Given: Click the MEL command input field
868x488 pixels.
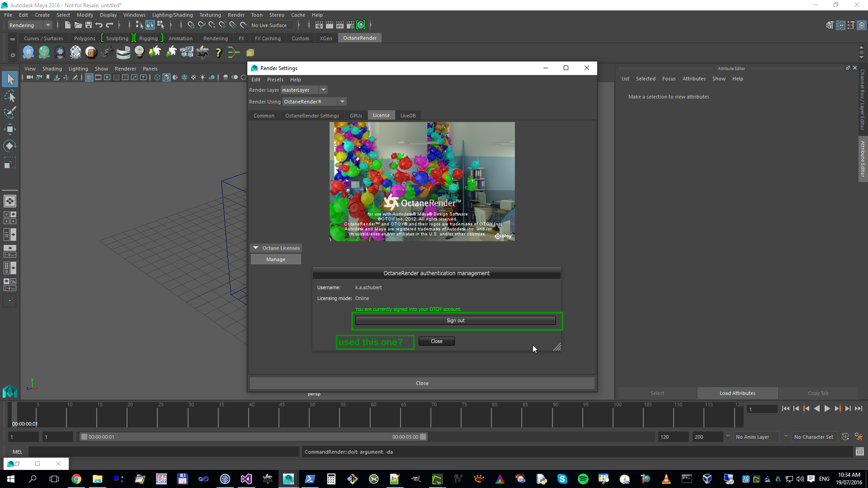Looking at the screenshot, I should (x=164, y=452).
